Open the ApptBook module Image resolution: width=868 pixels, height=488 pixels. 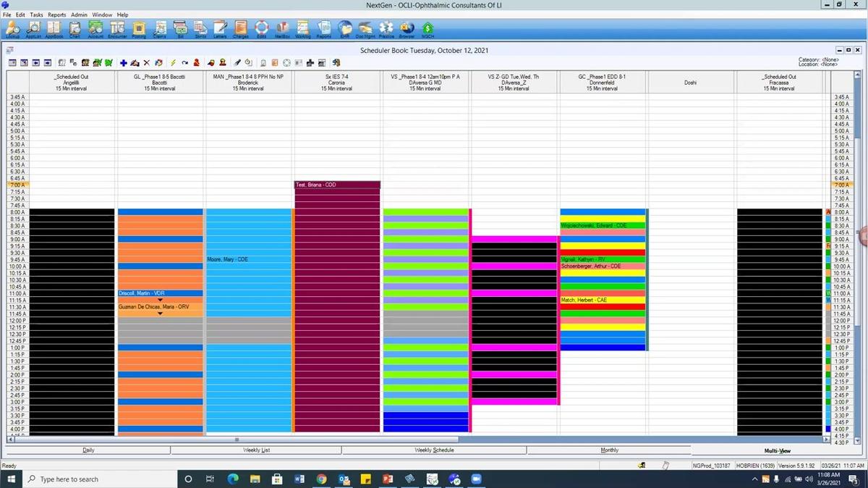(x=54, y=29)
